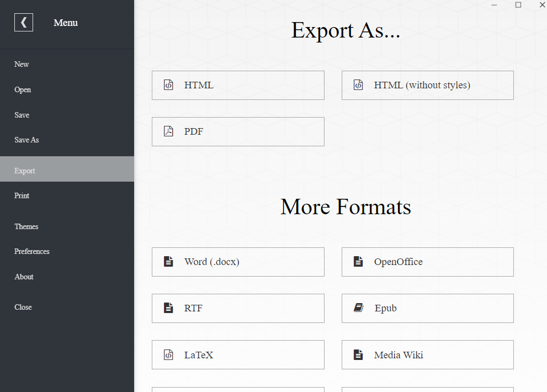Choose Close in the sidebar menu
Image resolution: width=547 pixels, height=392 pixels.
[67, 307]
